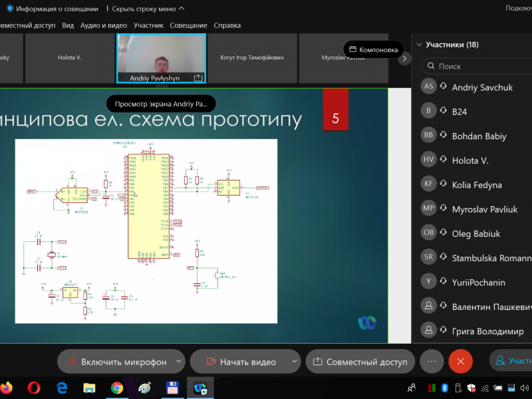Image resolution: width=532 pixels, height=399 pixels.
Task: Open the Аудио и видео menu
Action: (103, 25)
